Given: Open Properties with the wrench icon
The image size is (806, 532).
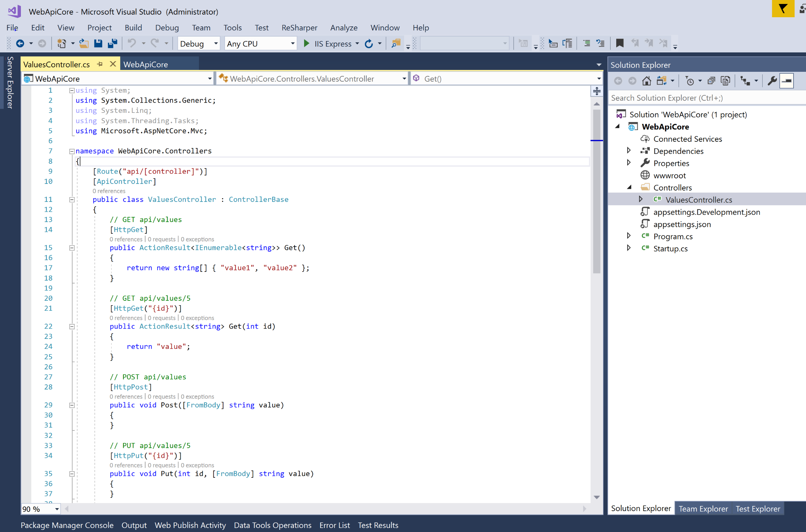Looking at the screenshot, I should 772,81.
